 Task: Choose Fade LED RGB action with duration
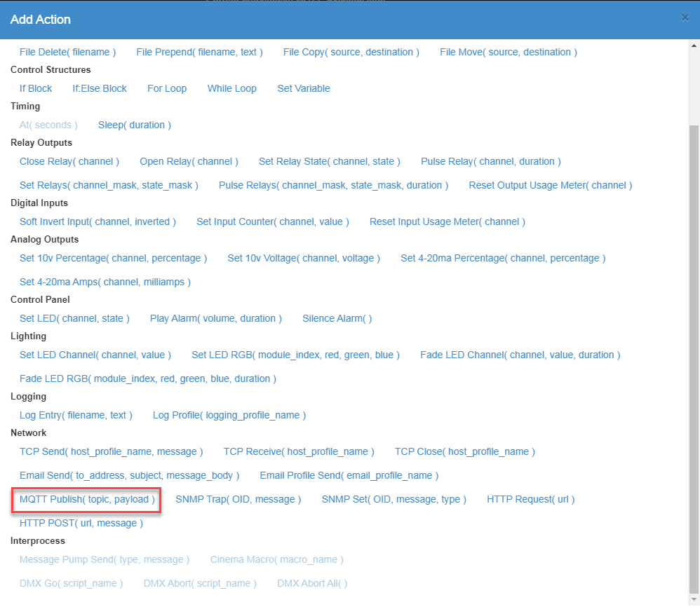[x=148, y=378]
